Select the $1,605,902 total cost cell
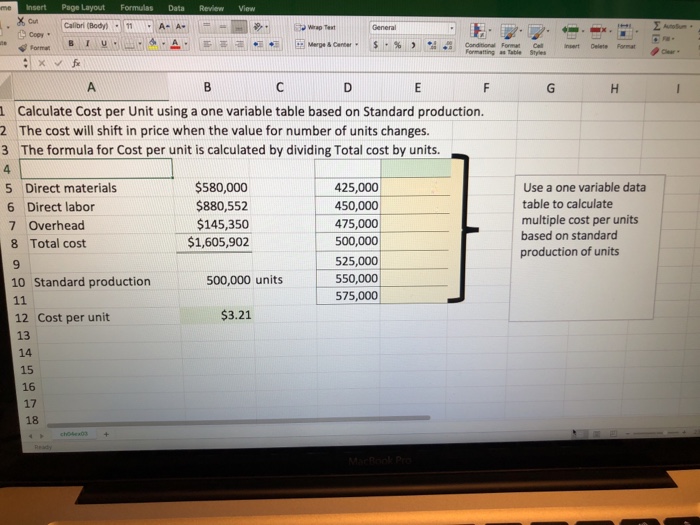The height and width of the screenshot is (525, 700). point(213,242)
